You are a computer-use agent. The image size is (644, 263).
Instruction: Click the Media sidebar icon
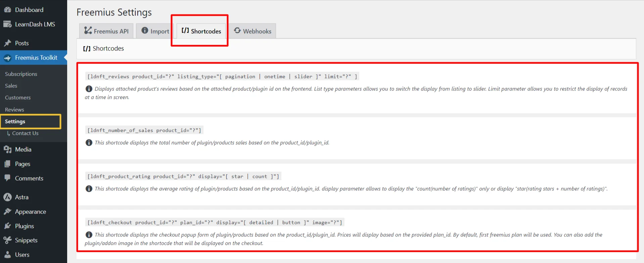[x=7, y=149]
